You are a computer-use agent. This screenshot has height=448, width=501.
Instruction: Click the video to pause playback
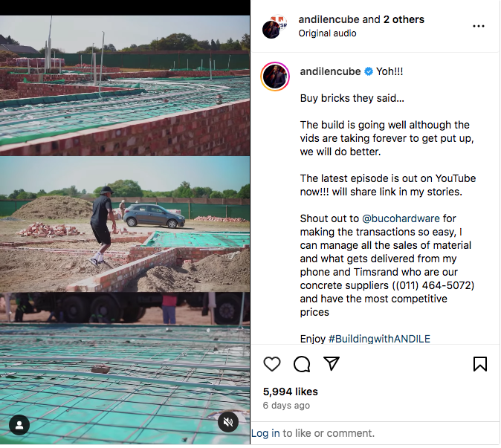point(125,223)
